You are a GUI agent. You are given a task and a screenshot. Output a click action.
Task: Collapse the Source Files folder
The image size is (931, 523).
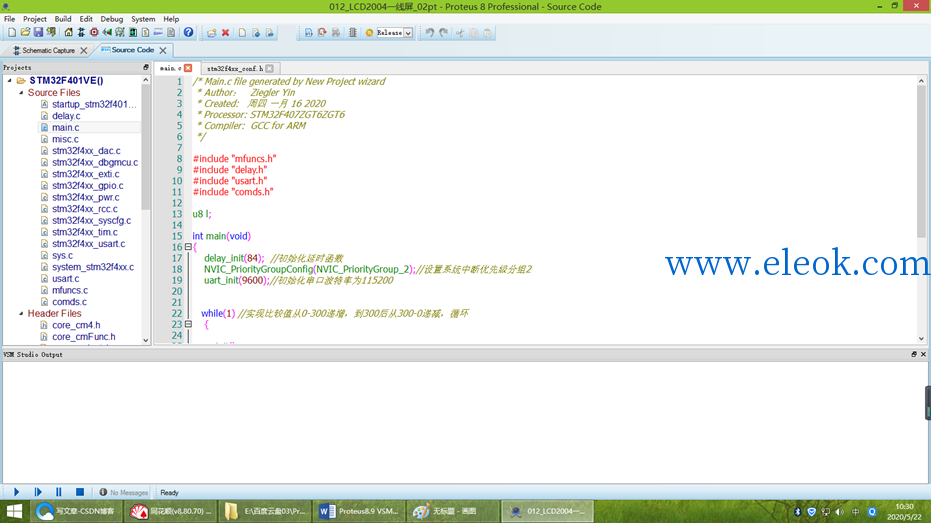click(x=21, y=93)
